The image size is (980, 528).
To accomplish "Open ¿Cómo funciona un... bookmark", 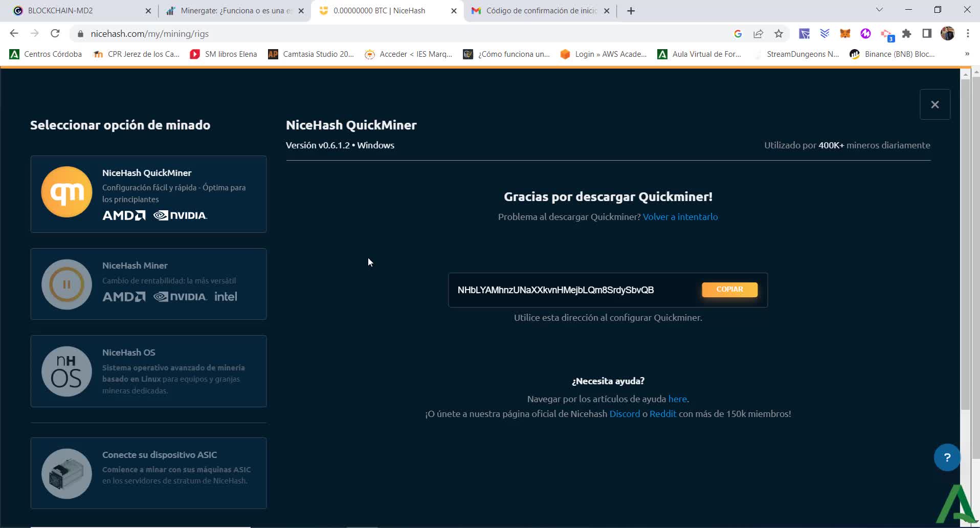I will 506,54.
